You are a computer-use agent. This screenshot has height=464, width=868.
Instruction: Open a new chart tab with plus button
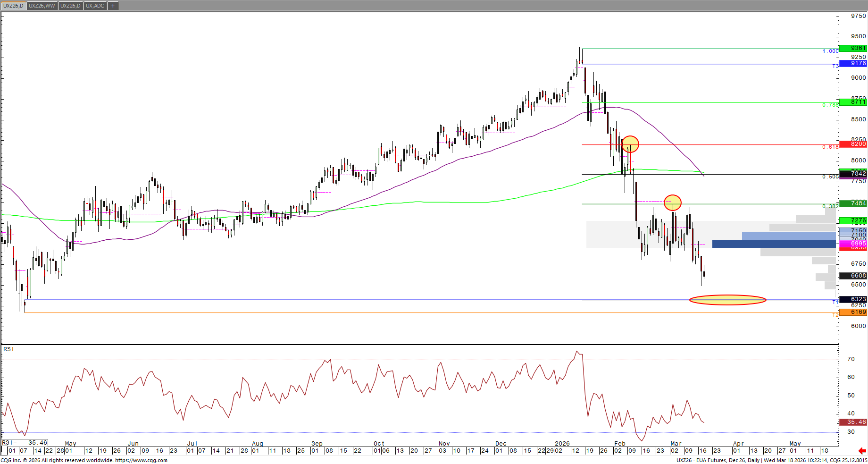coord(113,6)
